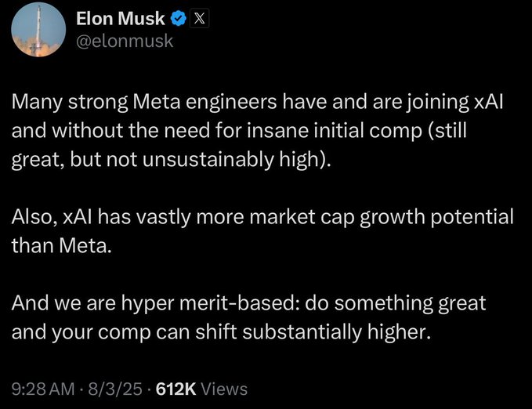Image resolution: width=532 pixels, height=409 pixels.
Task: Select the phrase "Many strong Meta engineers"
Action: click(x=144, y=102)
